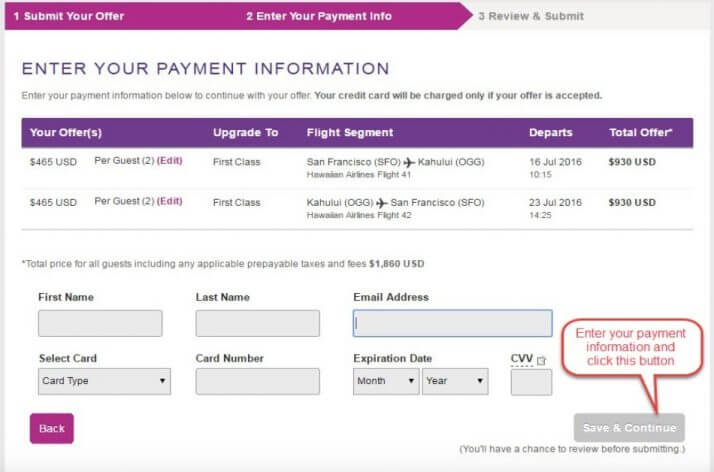Click the Departs column header
This screenshot has height=472, width=714.
click(x=551, y=132)
